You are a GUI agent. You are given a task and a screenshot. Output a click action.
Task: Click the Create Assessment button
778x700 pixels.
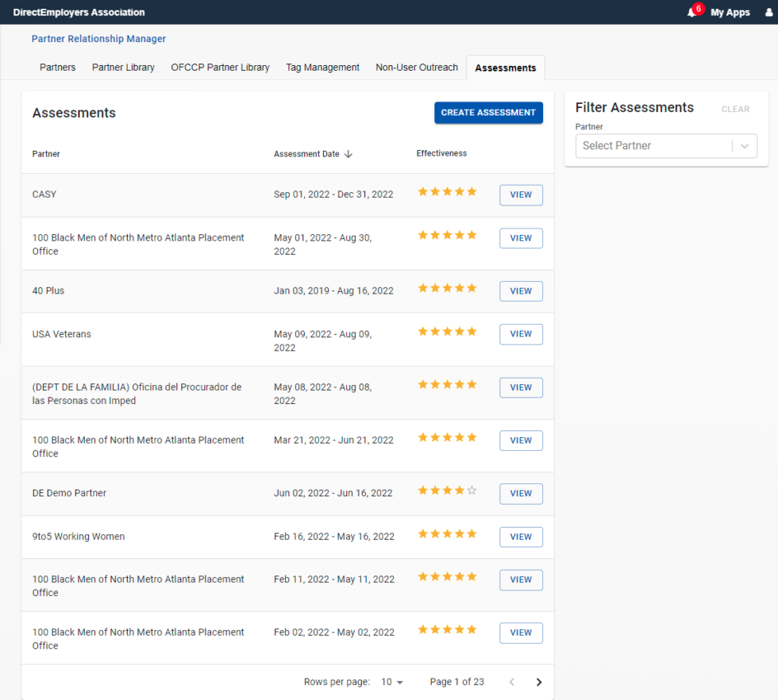point(488,113)
